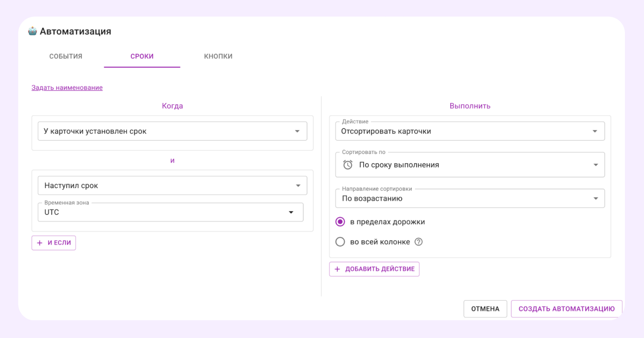Click СОЗДАТЬ АВТОМАТИЗАЦИЮ button
Image resolution: width=644 pixels, height=338 pixels.
tap(566, 309)
